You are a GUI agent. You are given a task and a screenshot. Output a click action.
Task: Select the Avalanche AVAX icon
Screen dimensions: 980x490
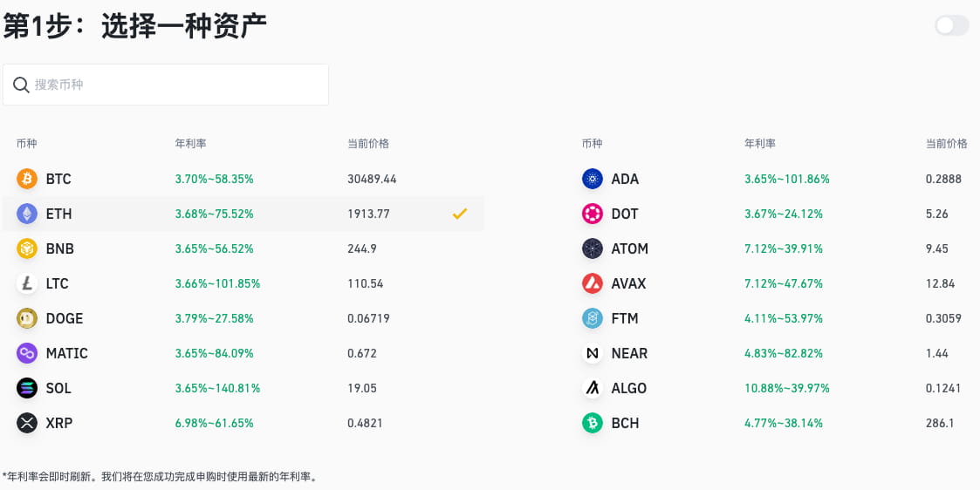(x=593, y=283)
